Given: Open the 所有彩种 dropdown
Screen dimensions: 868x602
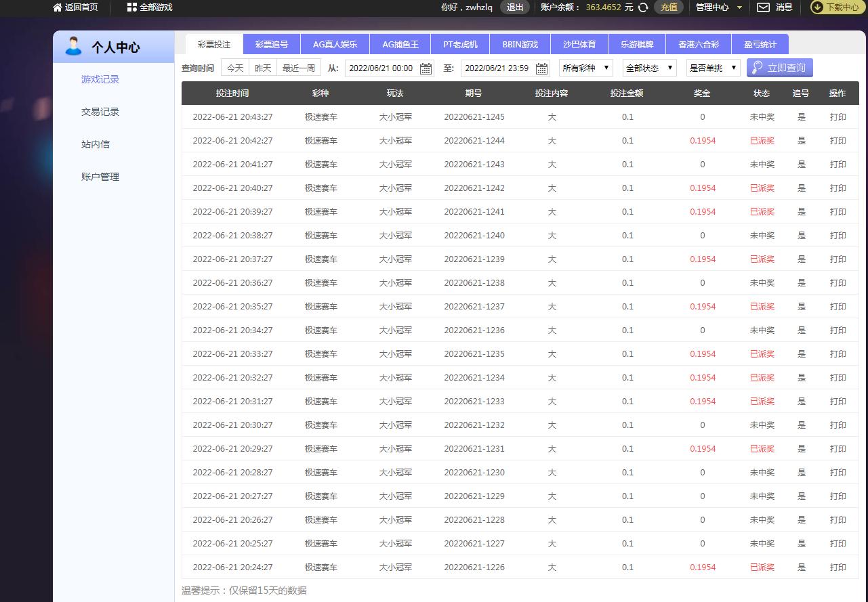Looking at the screenshot, I should [x=586, y=68].
